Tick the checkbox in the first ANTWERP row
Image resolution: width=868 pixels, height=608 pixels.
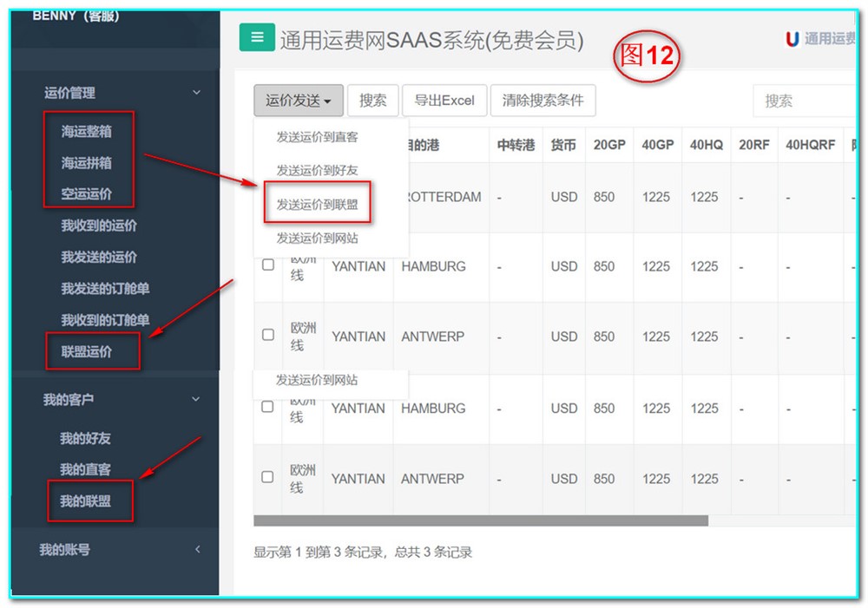coord(268,335)
